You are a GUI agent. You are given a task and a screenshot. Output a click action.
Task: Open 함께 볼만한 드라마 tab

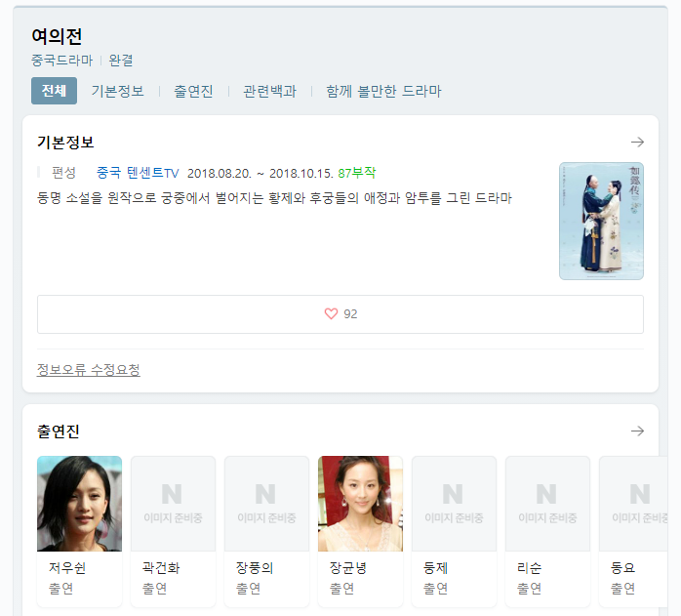pyautogui.click(x=383, y=91)
